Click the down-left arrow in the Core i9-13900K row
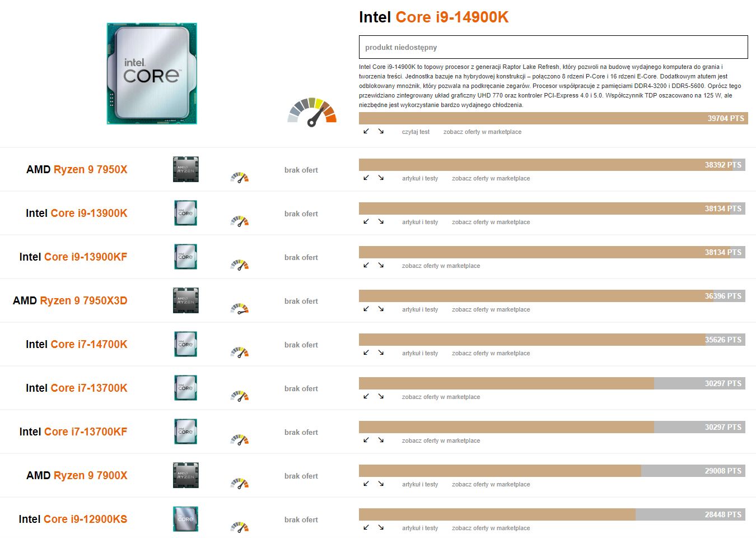Image resolution: width=756 pixels, height=538 pixels. click(x=366, y=221)
